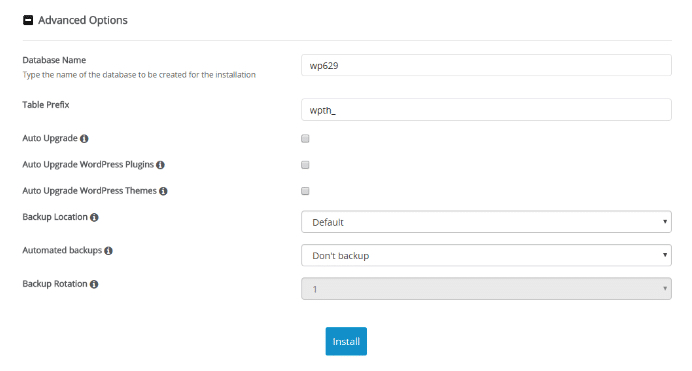Screen dimensions: 692x371
Task: Click the Table Prefix input field
Action: pos(486,110)
